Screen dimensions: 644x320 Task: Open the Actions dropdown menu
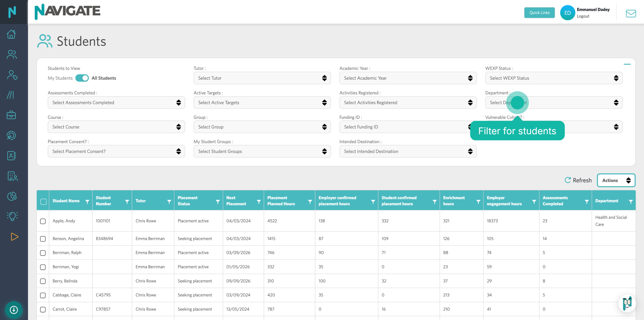click(616, 180)
